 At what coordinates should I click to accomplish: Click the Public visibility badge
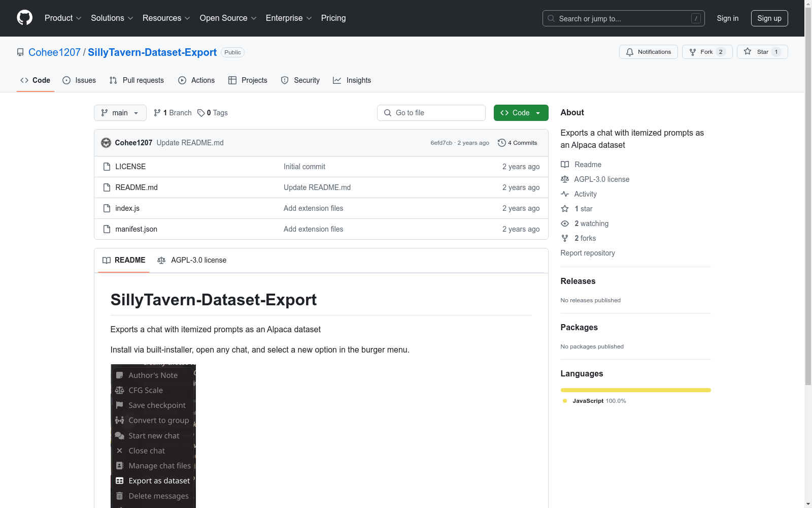click(233, 52)
